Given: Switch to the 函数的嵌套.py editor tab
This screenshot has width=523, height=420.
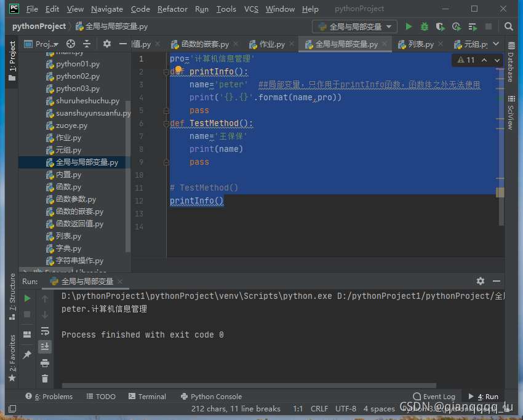Looking at the screenshot, I should (205, 44).
